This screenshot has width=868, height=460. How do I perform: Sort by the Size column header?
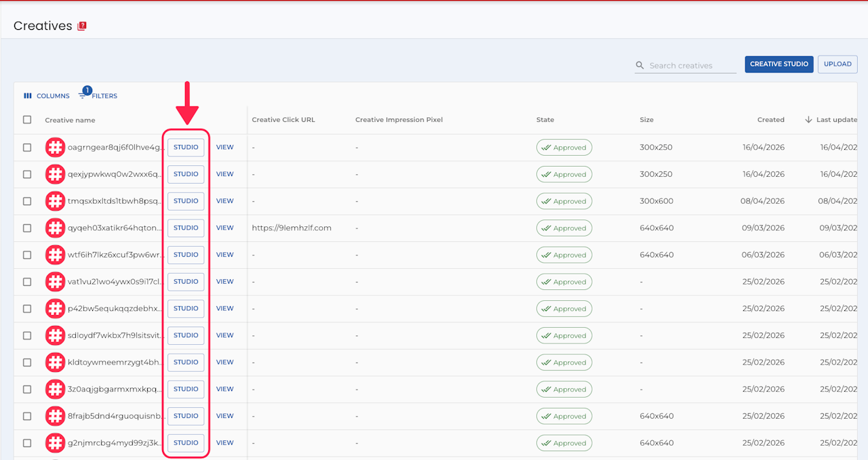click(646, 120)
